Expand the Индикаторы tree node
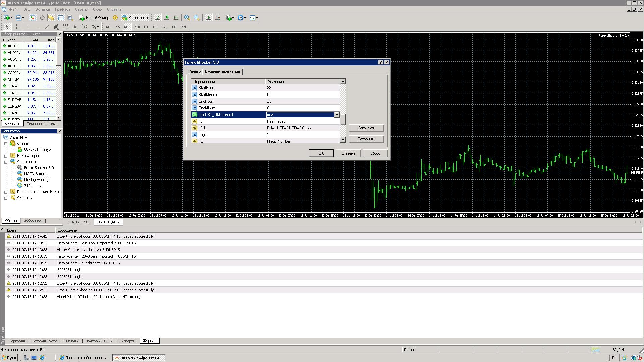The height and width of the screenshot is (362, 644). 6,156
